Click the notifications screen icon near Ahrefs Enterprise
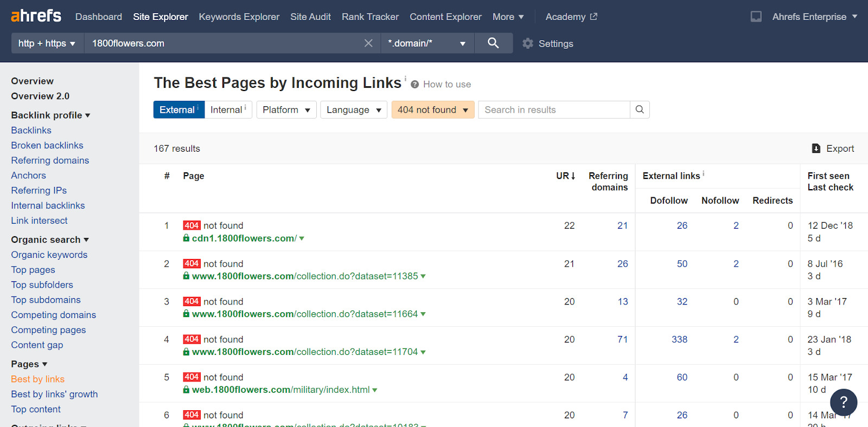 point(756,17)
